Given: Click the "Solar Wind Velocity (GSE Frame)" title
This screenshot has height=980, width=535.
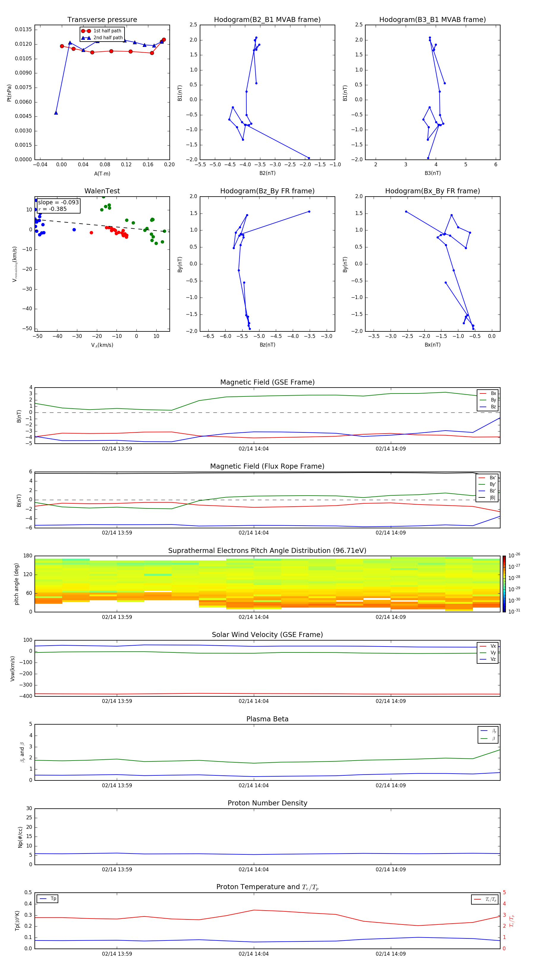Looking at the screenshot, I should coord(267,635).
